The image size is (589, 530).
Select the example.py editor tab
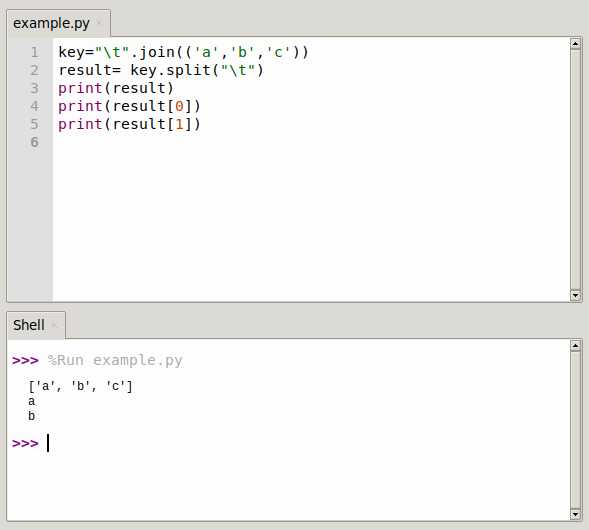tap(58, 23)
